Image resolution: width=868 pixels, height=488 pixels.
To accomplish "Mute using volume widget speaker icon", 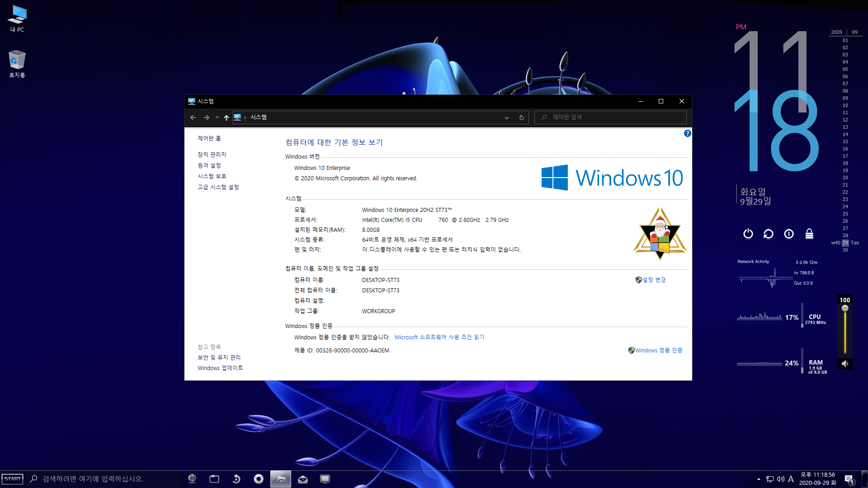I will [845, 363].
